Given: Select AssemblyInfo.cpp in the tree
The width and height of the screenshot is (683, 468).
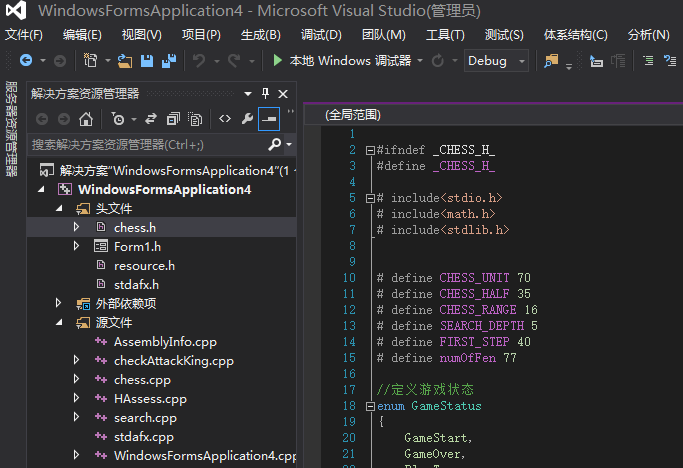Looking at the screenshot, I should pyautogui.click(x=165, y=342).
